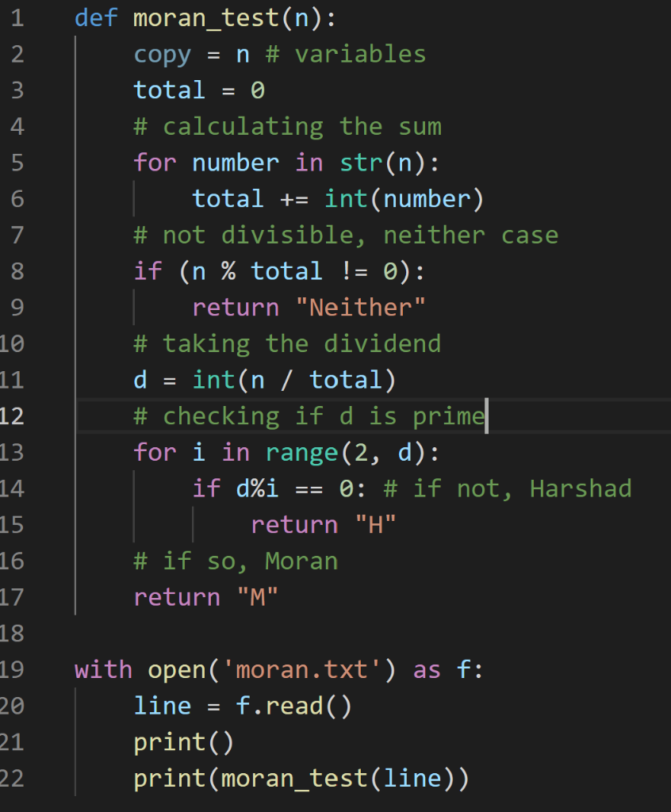Click the '# calculating the sum' comment
671x812 pixels.
coord(288,127)
